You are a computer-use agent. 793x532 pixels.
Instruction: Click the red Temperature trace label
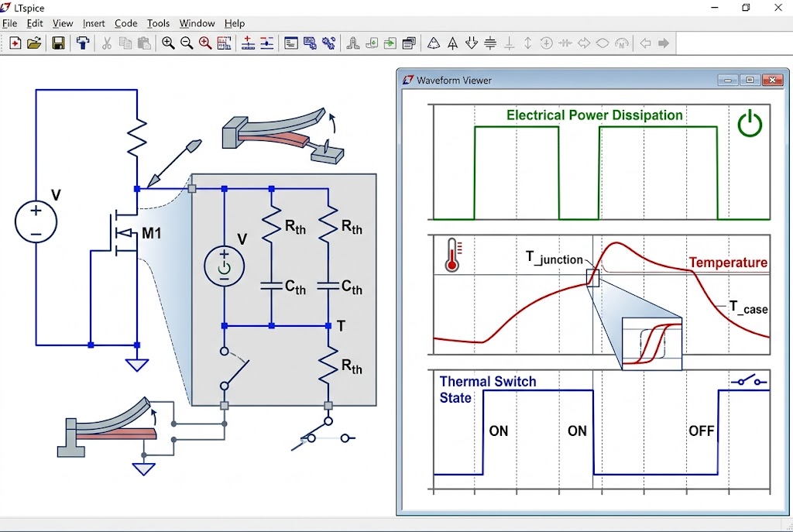728,263
